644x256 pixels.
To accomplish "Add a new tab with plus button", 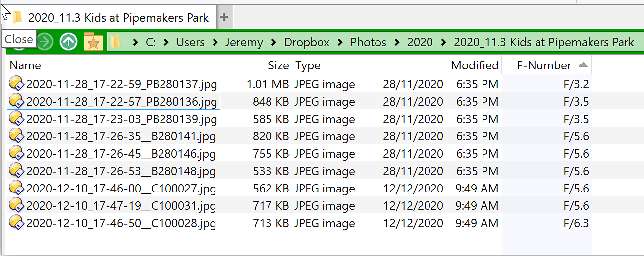I will (224, 17).
